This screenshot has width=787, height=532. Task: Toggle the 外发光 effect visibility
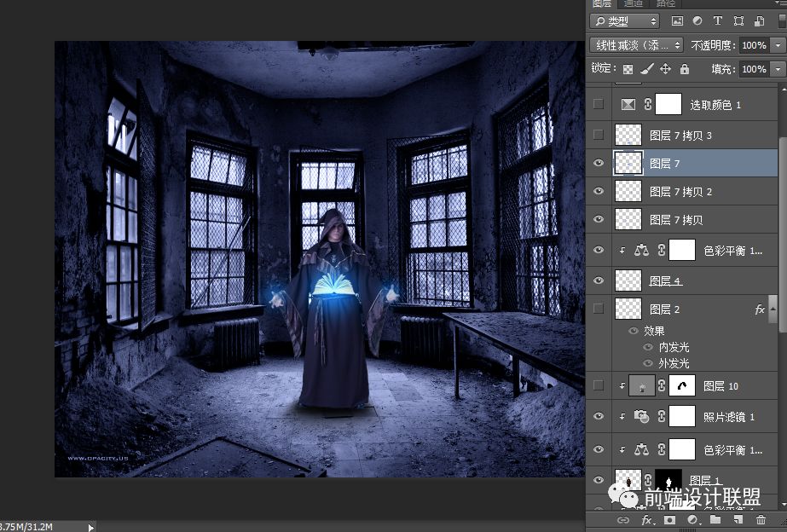tap(649, 363)
